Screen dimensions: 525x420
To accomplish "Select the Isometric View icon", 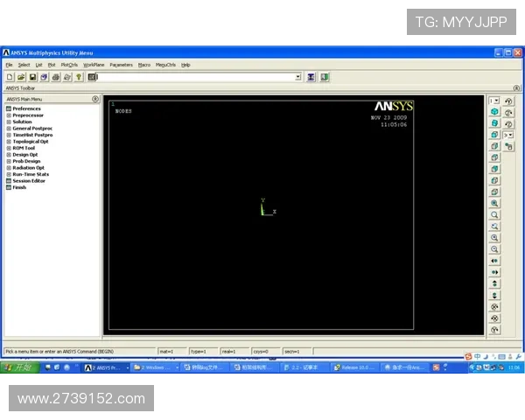I will point(494,112).
